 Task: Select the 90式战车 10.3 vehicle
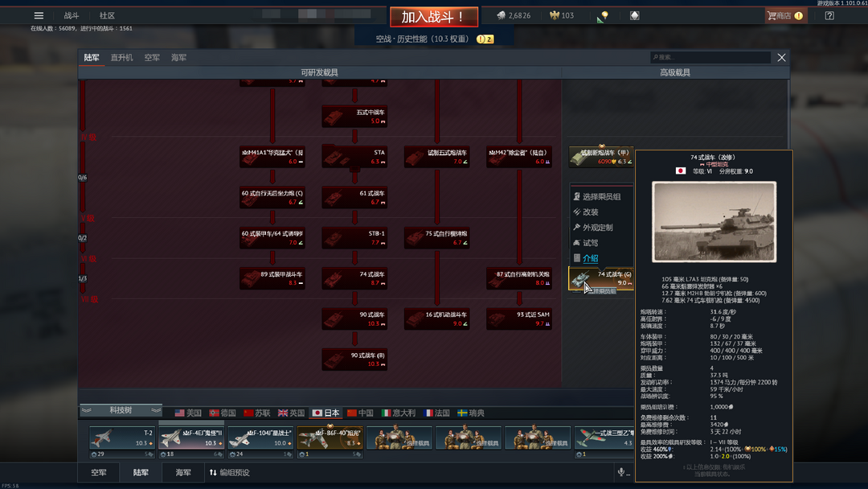coord(354,319)
